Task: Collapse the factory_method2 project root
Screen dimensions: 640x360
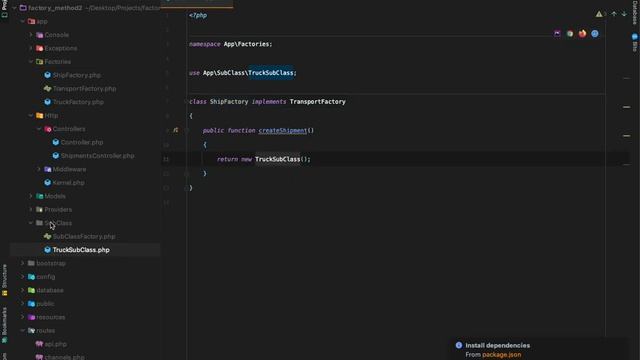Action: coord(14,8)
